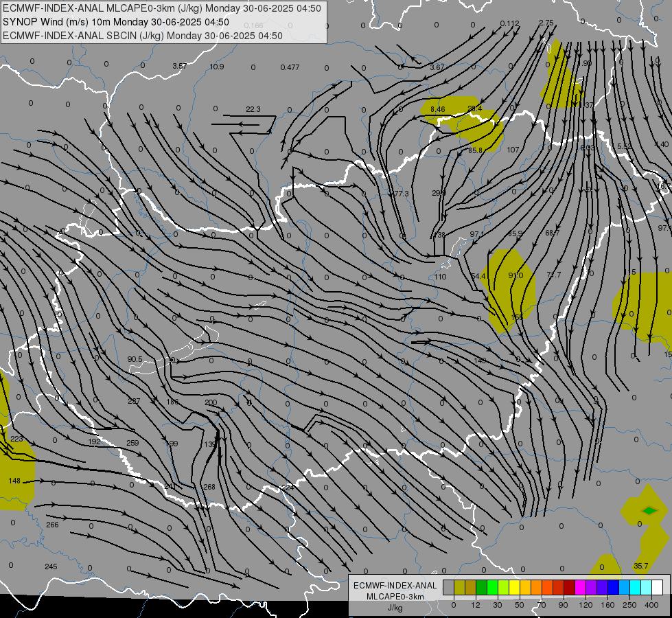Click the map value 266
The height and width of the screenshot is (618, 672).
[x=52, y=525]
